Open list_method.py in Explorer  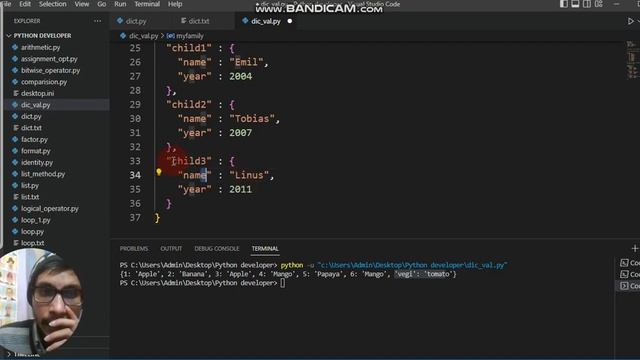[43, 174]
